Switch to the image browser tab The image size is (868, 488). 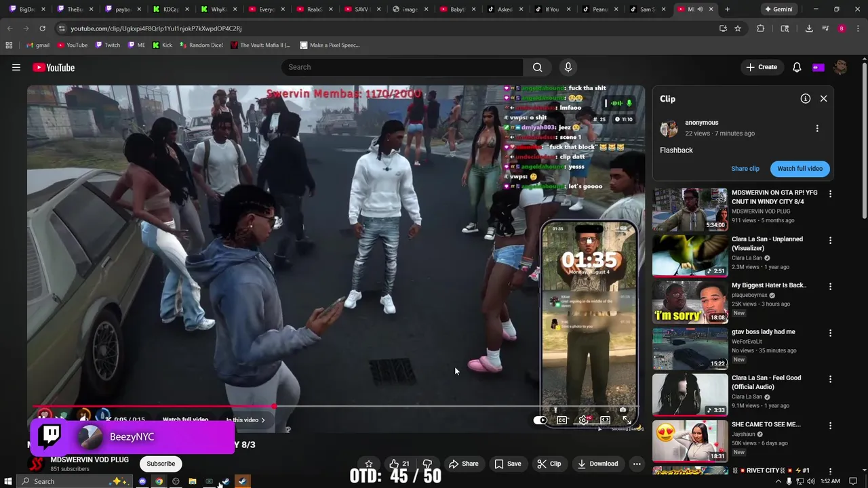410,9
